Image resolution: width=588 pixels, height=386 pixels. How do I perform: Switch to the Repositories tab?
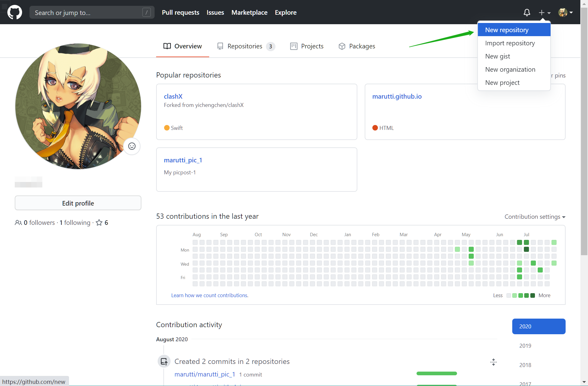point(246,46)
